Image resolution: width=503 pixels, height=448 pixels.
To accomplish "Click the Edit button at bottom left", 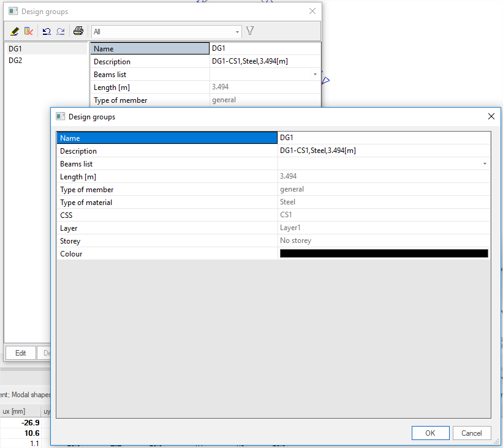I will [x=20, y=353].
